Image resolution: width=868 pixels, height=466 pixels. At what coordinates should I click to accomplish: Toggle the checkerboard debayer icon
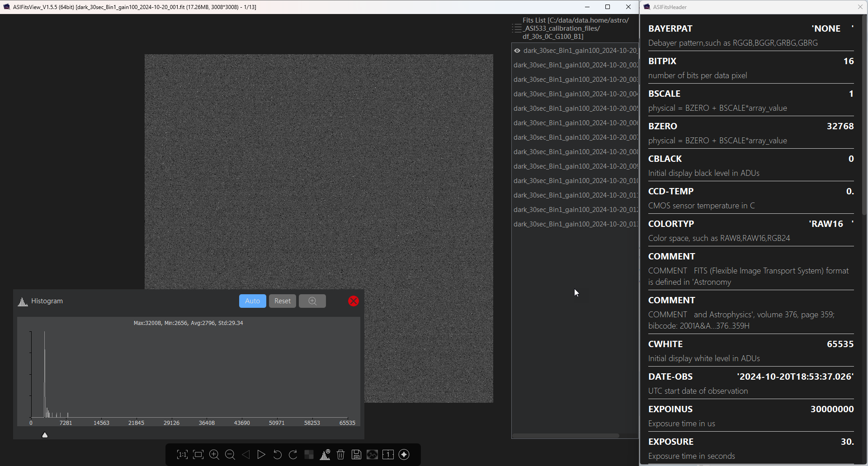tap(309, 455)
